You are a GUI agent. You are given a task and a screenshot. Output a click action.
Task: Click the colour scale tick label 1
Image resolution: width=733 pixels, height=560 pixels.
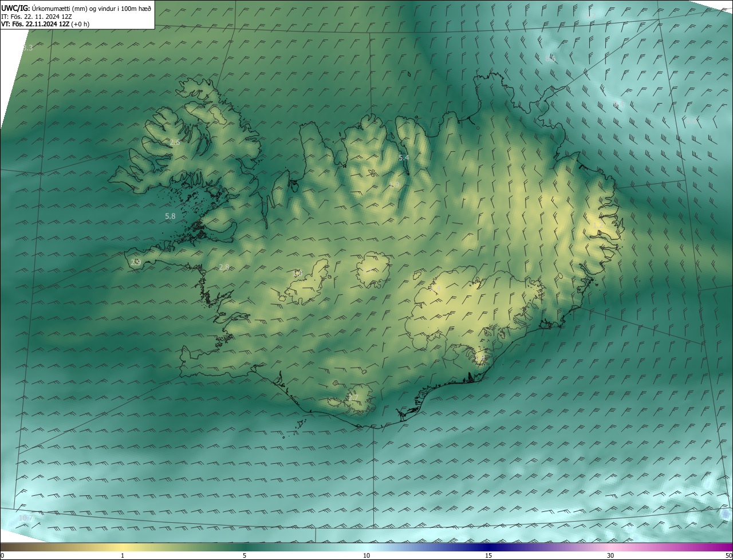click(123, 555)
